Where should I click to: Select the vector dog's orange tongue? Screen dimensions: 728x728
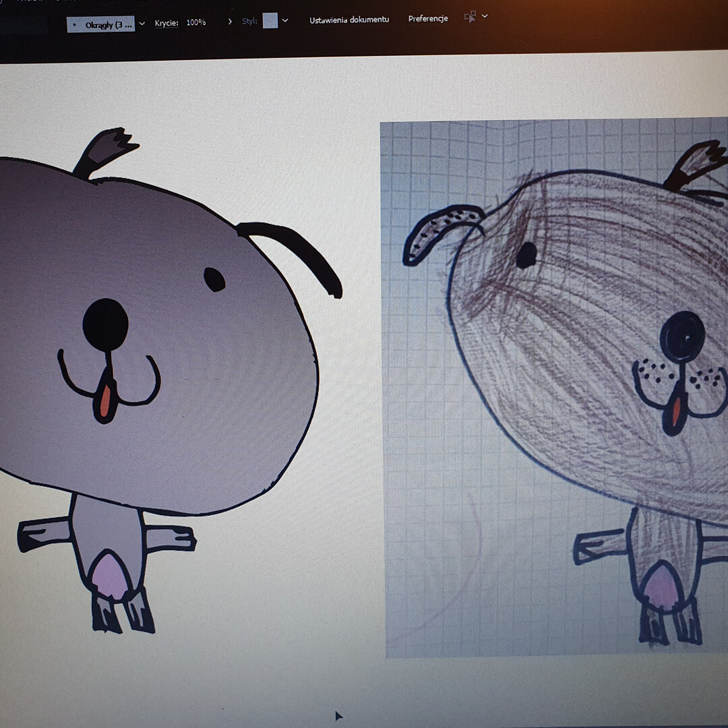[x=105, y=402]
